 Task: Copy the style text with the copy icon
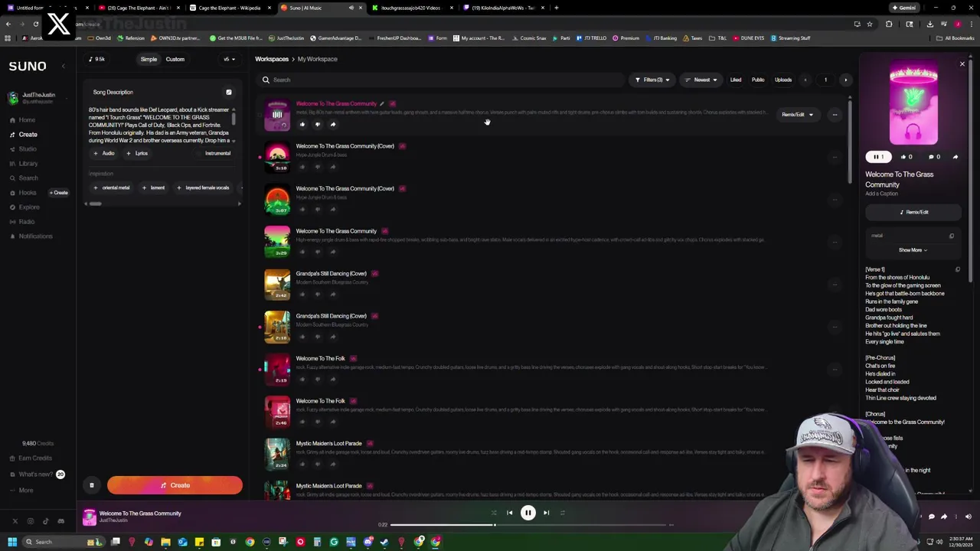pos(952,236)
